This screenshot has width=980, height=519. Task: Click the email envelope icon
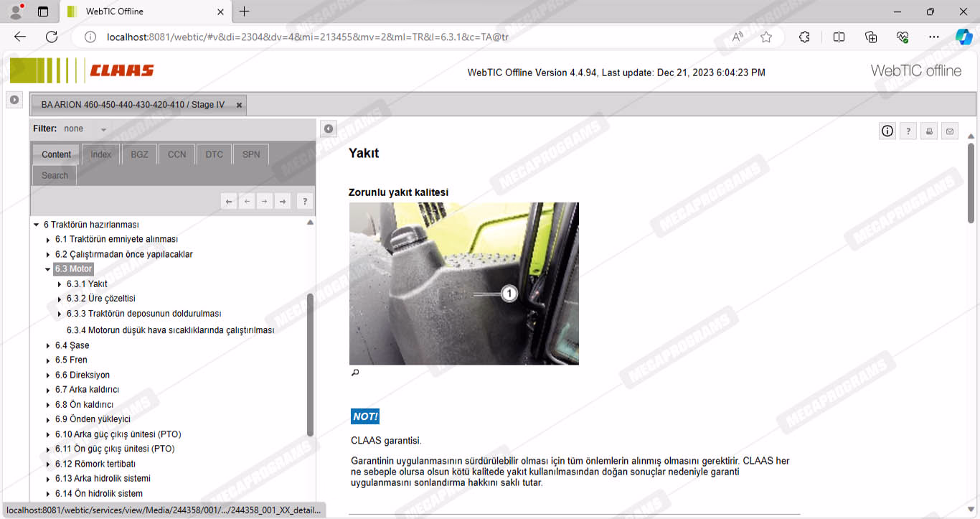[x=950, y=131]
